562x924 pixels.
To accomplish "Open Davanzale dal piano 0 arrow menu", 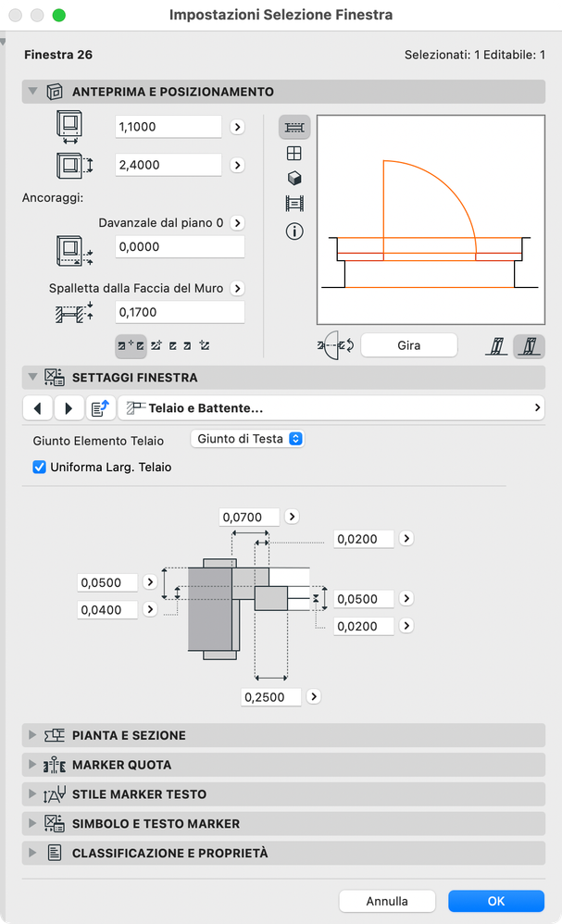I will pos(237,223).
